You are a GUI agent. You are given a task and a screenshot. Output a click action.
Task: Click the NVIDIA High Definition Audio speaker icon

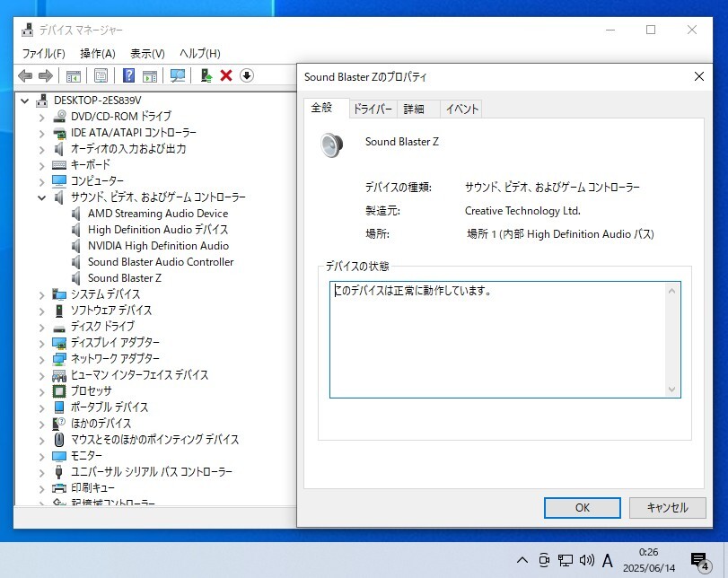tap(76, 246)
